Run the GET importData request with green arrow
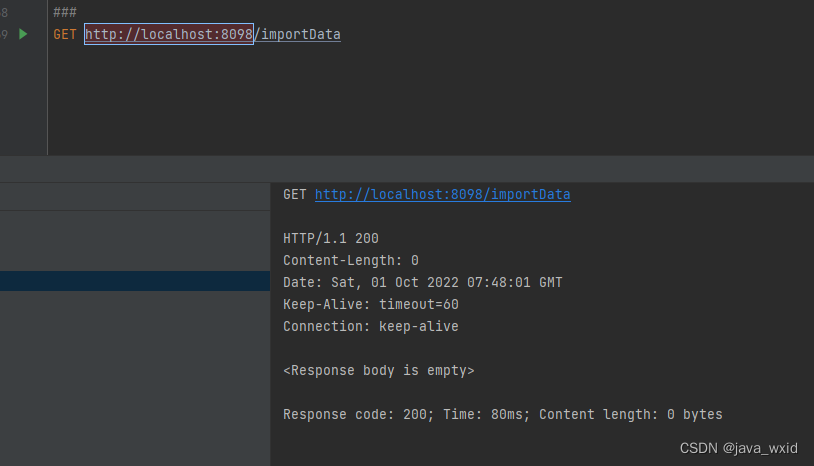814x466 pixels. [23, 34]
